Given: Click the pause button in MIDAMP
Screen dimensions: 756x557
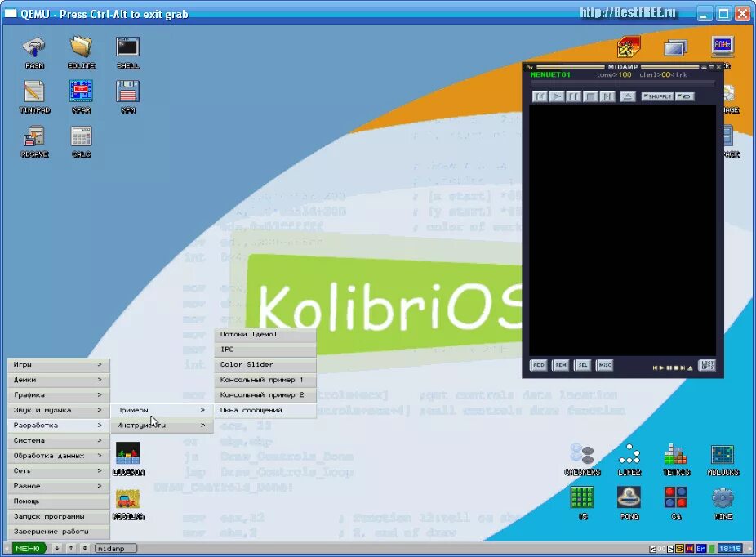Looking at the screenshot, I should pos(573,96).
